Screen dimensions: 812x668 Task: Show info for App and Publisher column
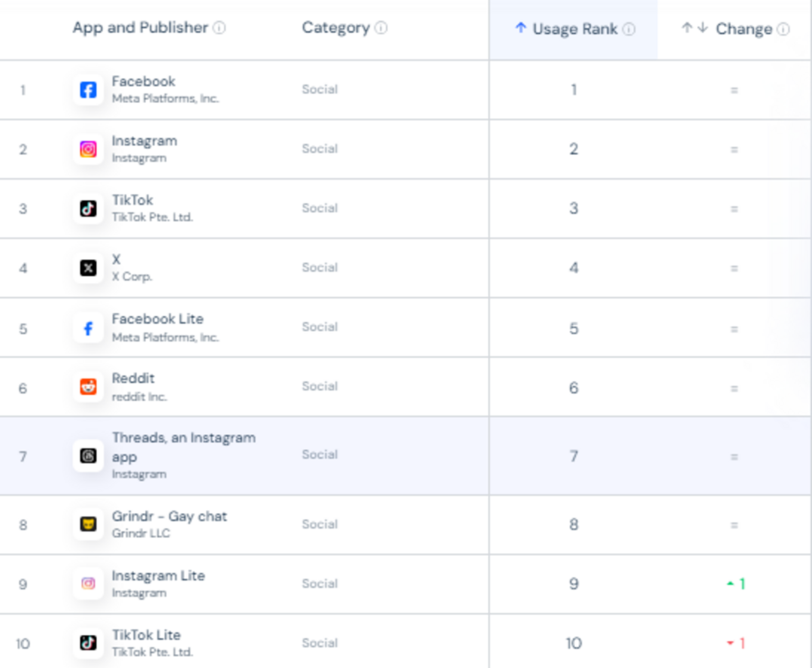(219, 28)
